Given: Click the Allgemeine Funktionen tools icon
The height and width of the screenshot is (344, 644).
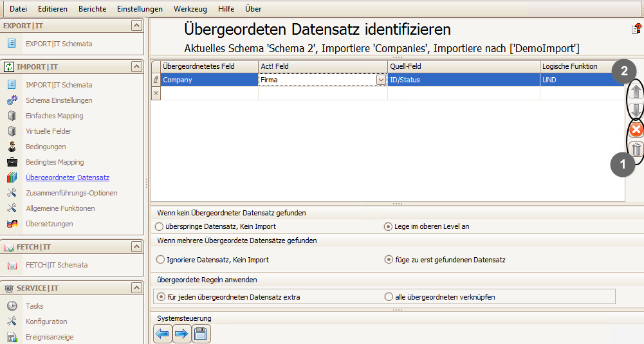Looking at the screenshot, I should click(12, 208).
